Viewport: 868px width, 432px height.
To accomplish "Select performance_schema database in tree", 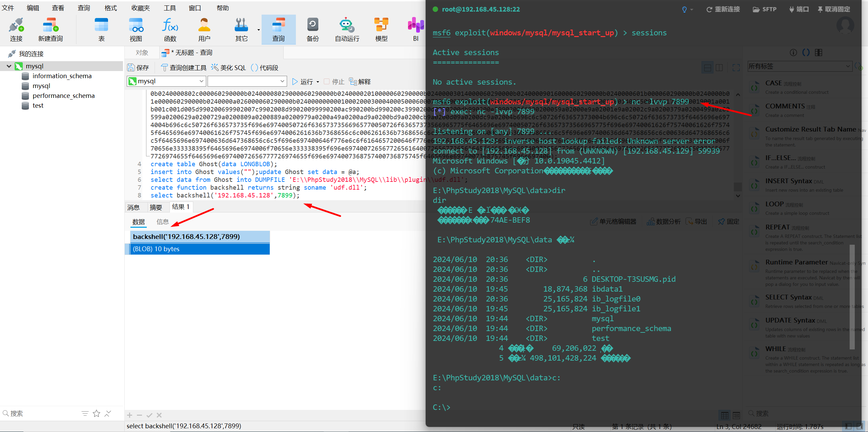I will tap(64, 96).
